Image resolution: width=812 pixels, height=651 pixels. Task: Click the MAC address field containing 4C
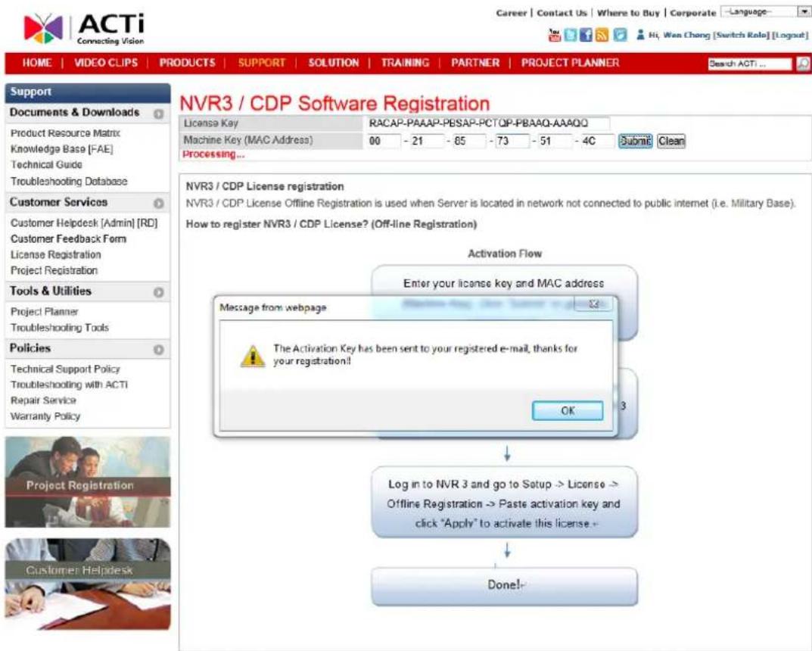coord(598,141)
